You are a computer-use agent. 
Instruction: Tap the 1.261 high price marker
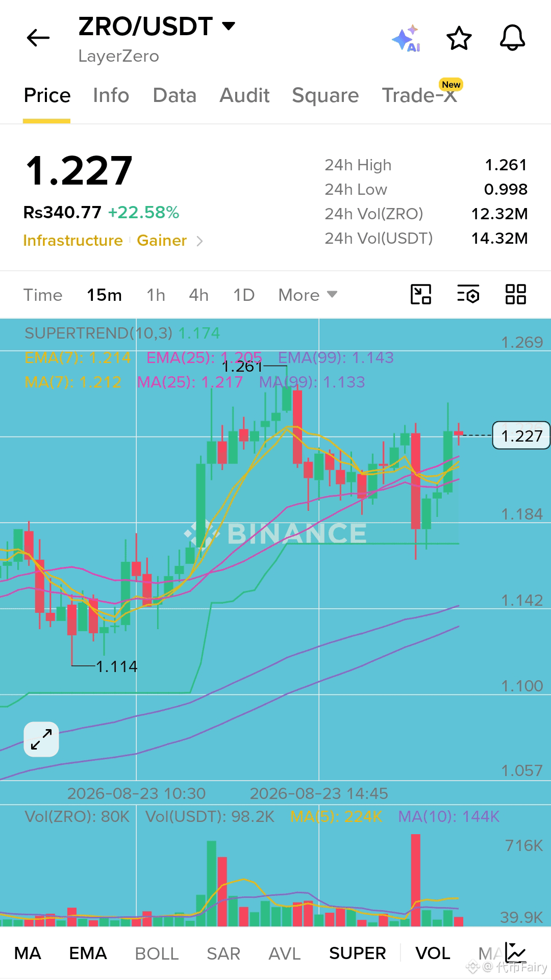pos(242,367)
